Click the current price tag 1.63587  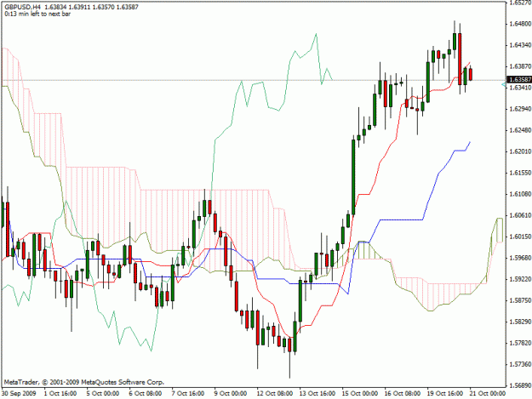[x=519, y=80]
